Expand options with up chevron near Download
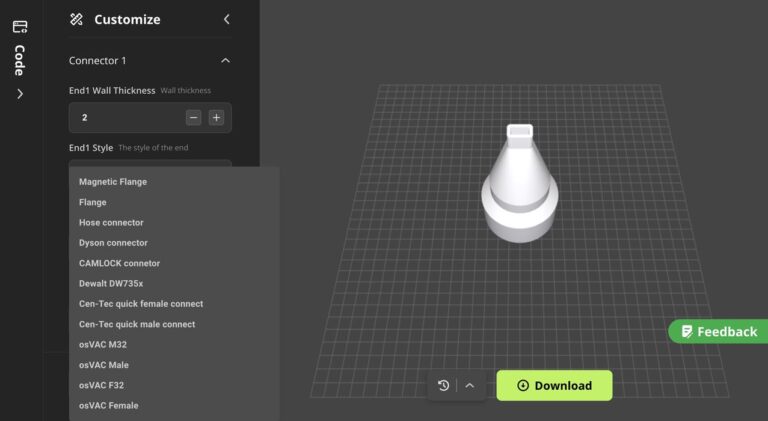This screenshot has width=768, height=421. pos(469,386)
